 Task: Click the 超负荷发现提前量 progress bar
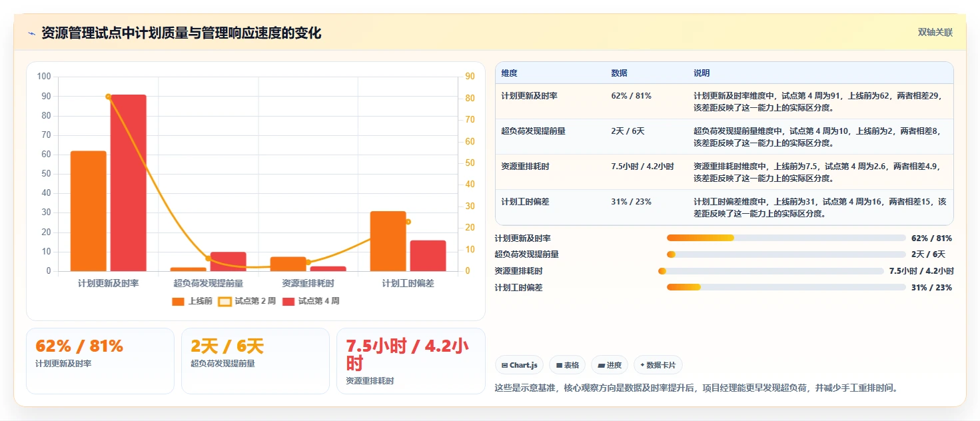click(786, 254)
